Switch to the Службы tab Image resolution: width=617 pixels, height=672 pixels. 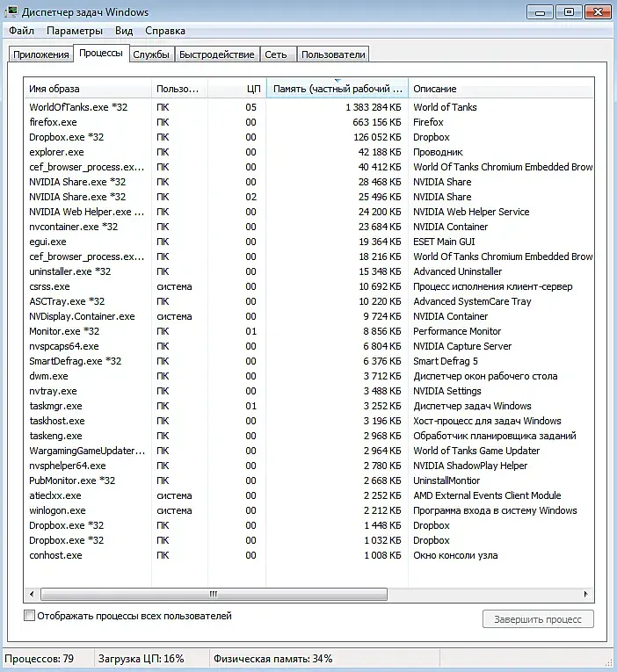pyautogui.click(x=151, y=54)
